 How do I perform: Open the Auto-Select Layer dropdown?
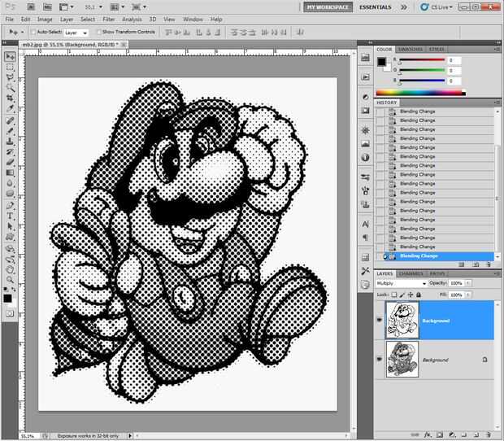tap(76, 33)
